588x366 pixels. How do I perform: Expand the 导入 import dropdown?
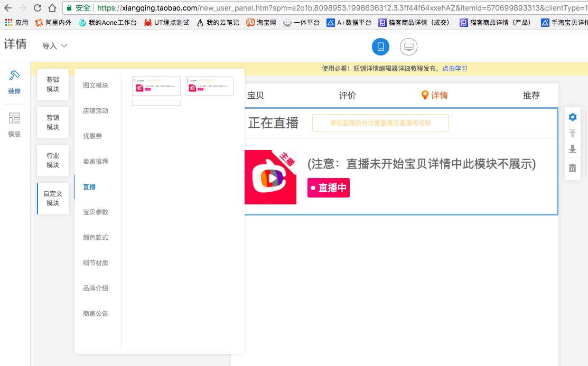pyautogui.click(x=55, y=46)
